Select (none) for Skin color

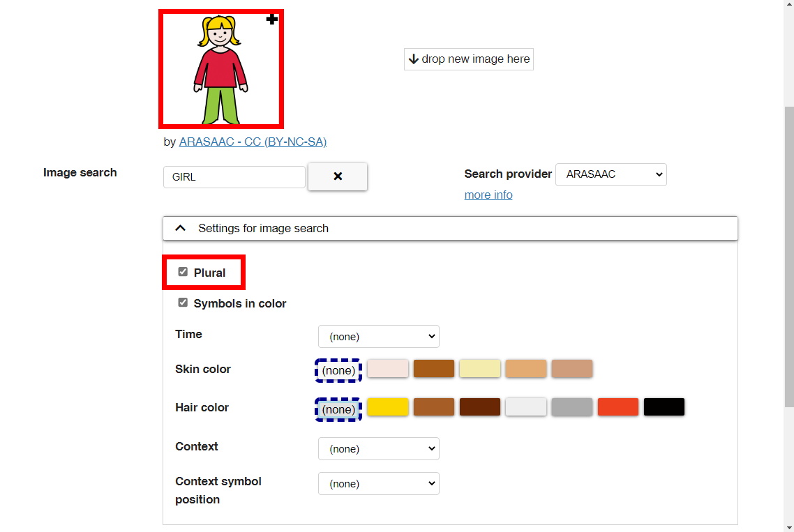(338, 370)
